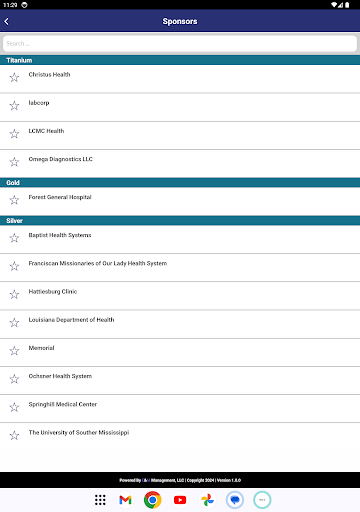Toggle favorite star for Forrest General Hospital
The height and width of the screenshot is (512, 360).
point(14,200)
